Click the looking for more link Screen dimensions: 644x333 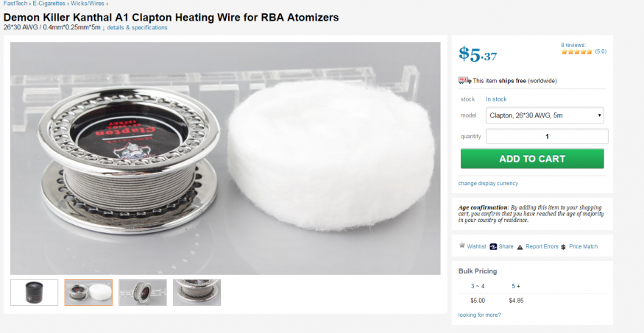pyautogui.click(x=479, y=315)
